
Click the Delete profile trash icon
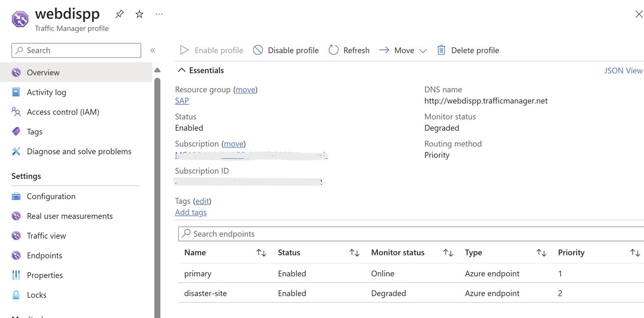coord(441,50)
